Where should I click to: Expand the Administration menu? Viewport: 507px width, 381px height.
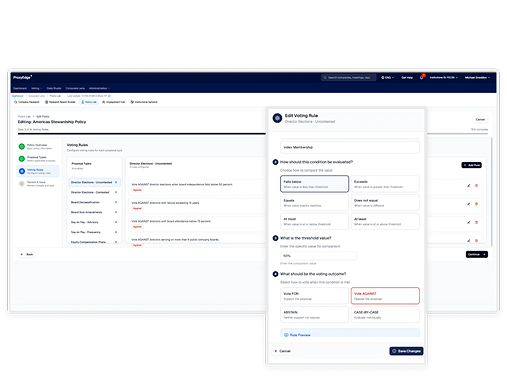[99, 88]
